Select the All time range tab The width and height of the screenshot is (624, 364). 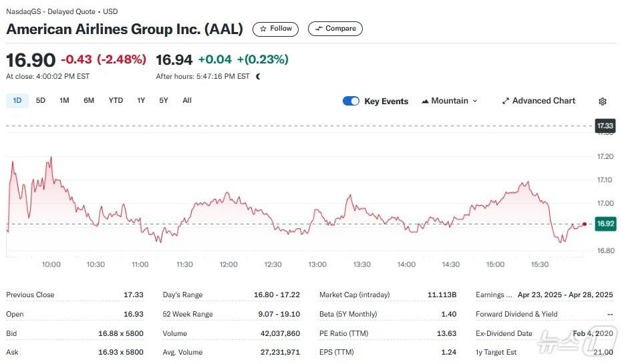[x=187, y=101]
